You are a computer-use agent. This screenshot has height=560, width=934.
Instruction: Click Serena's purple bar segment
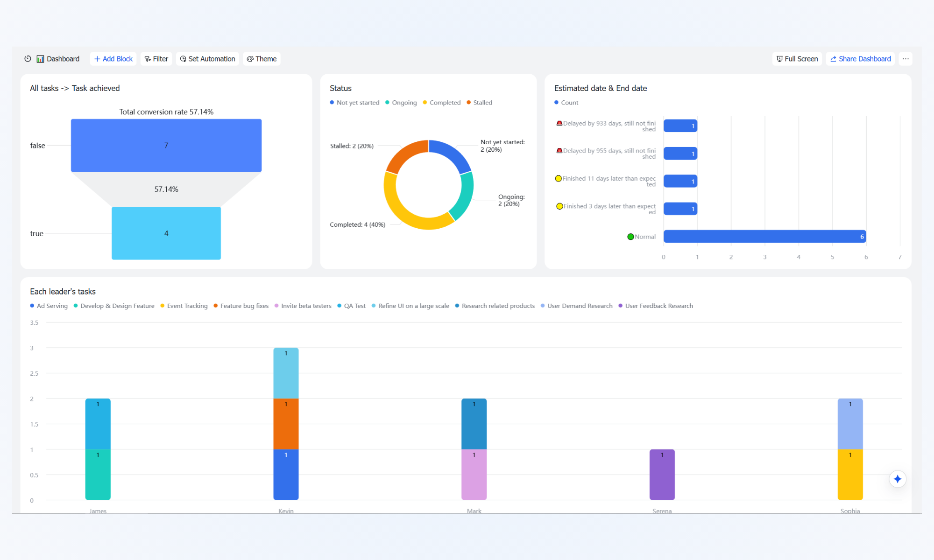pos(662,475)
